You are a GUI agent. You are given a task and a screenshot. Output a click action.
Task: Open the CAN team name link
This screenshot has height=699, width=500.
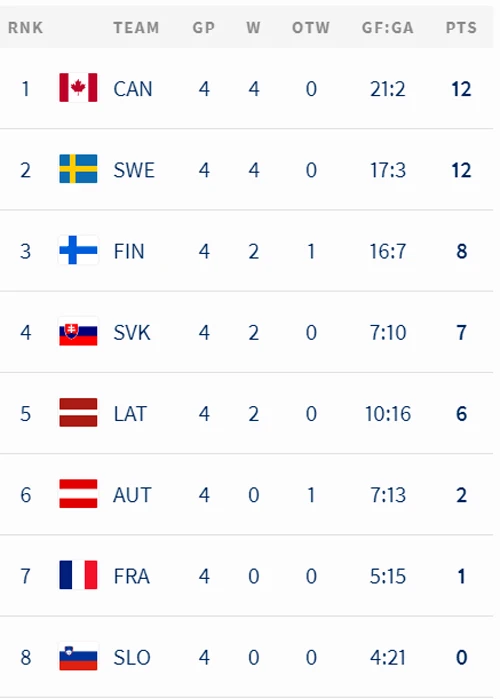point(133,89)
